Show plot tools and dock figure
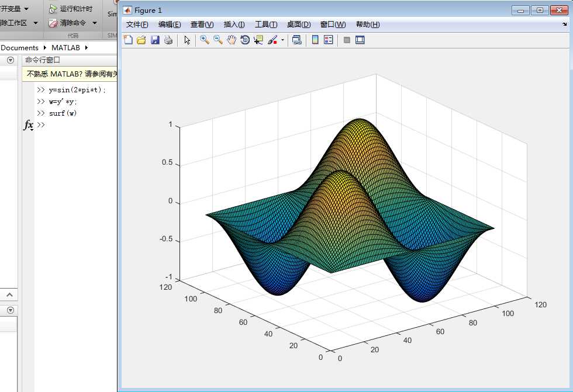Screen dimensions: 573x392 point(360,40)
